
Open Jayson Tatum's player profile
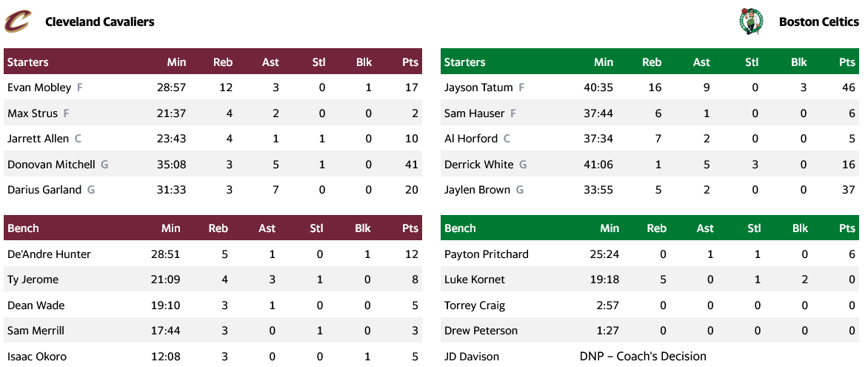pos(478,87)
